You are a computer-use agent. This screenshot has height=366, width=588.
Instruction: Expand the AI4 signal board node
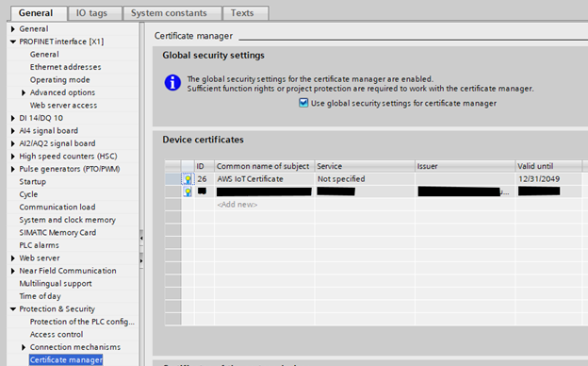tap(13, 130)
